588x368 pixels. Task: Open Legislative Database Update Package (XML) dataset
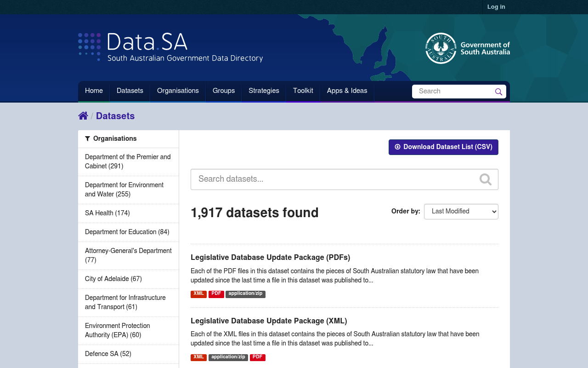269,321
